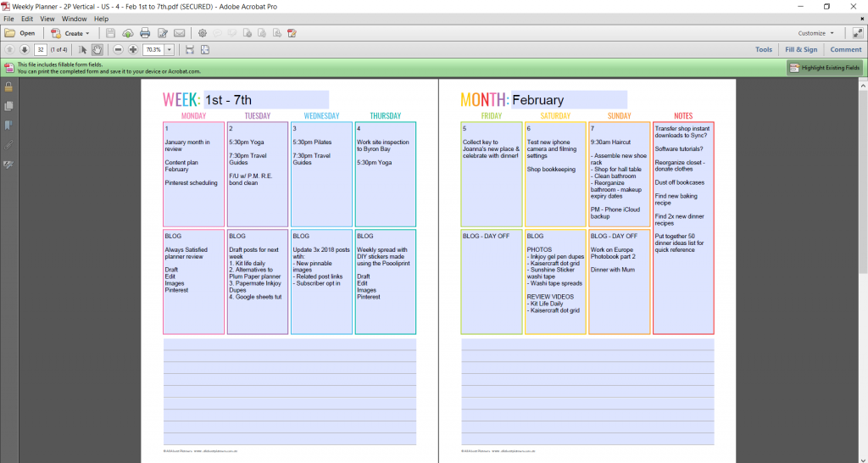Click the Open folder button
The image size is (868, 463).
pyautogui.click(x=20, y=33)
